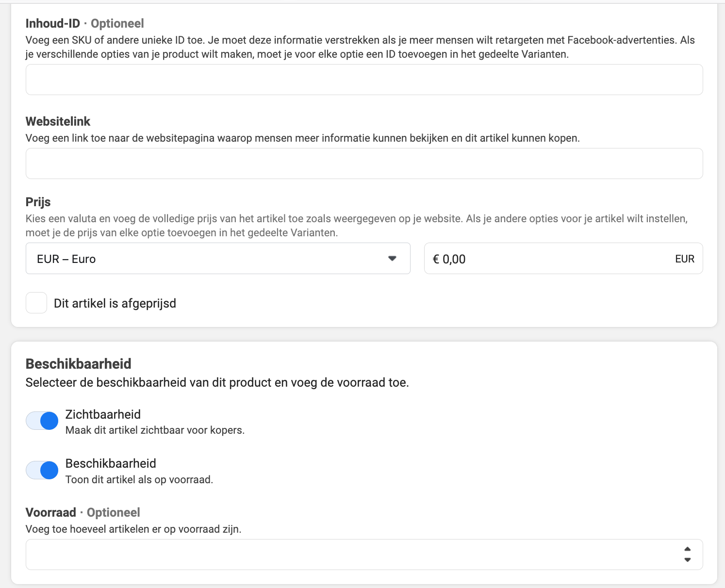Toggle the Zichtbaarheid switch off
This screenshot has width=725, height=588.
42,421
